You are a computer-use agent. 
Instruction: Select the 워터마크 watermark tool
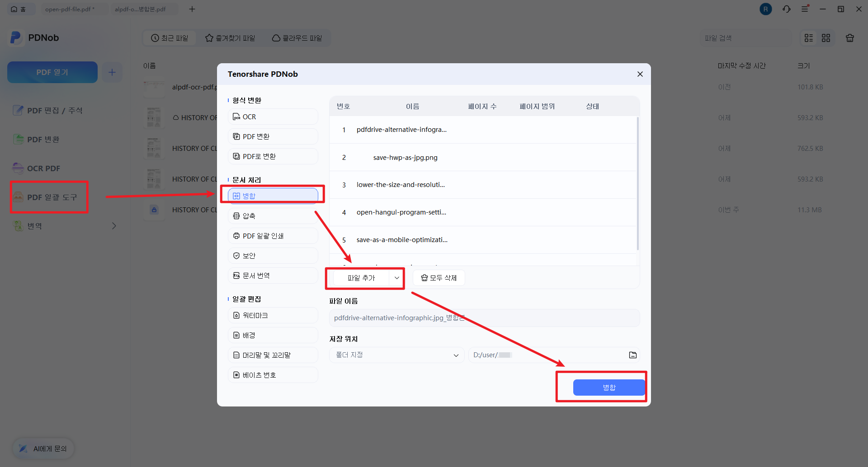coord(273,315)
